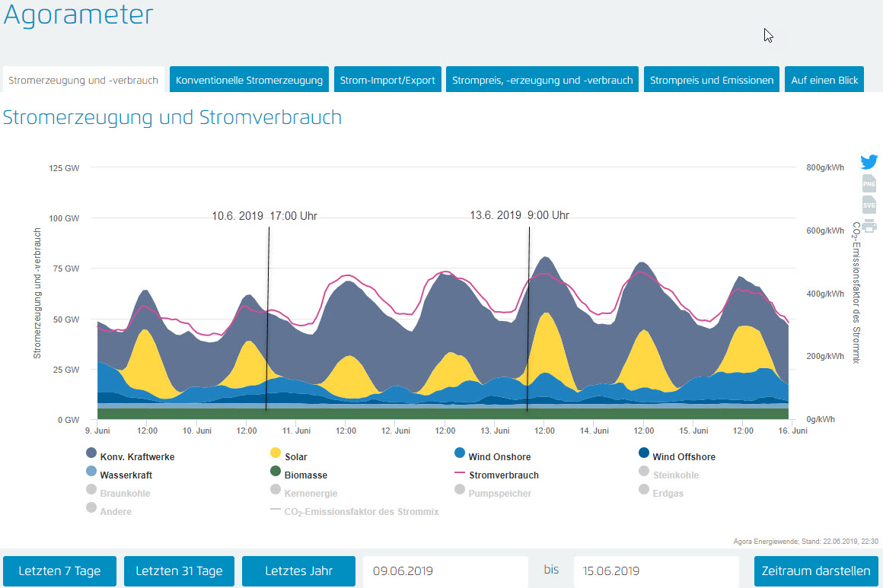Hide the Wasserkraft series
The image size is (883, 588).
point(126,475)
